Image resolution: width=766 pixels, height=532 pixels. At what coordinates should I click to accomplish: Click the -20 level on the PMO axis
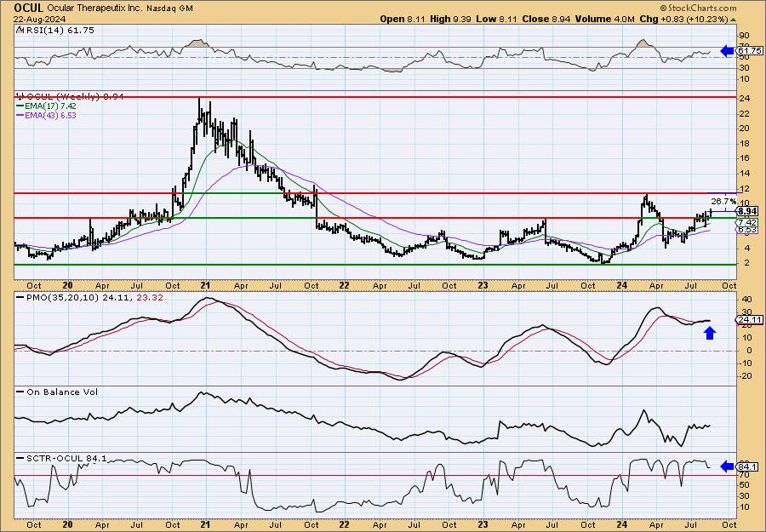pyautogui.click(x=744, y=376)
